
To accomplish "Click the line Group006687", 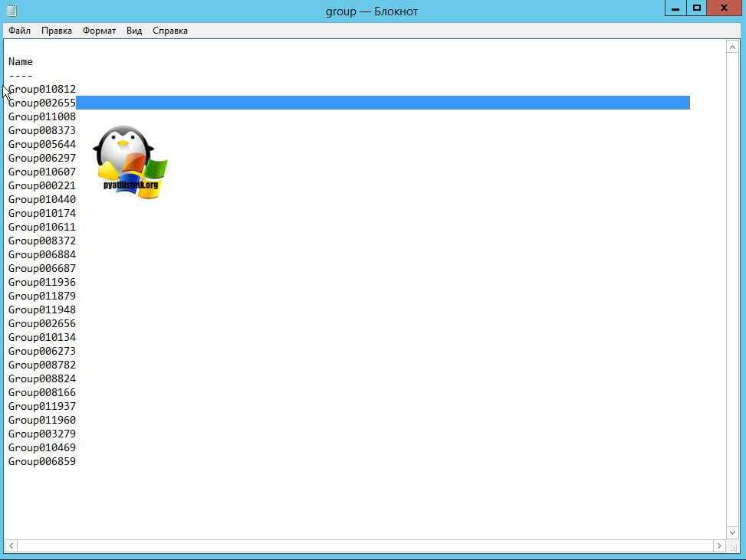I will click(42, 268).
